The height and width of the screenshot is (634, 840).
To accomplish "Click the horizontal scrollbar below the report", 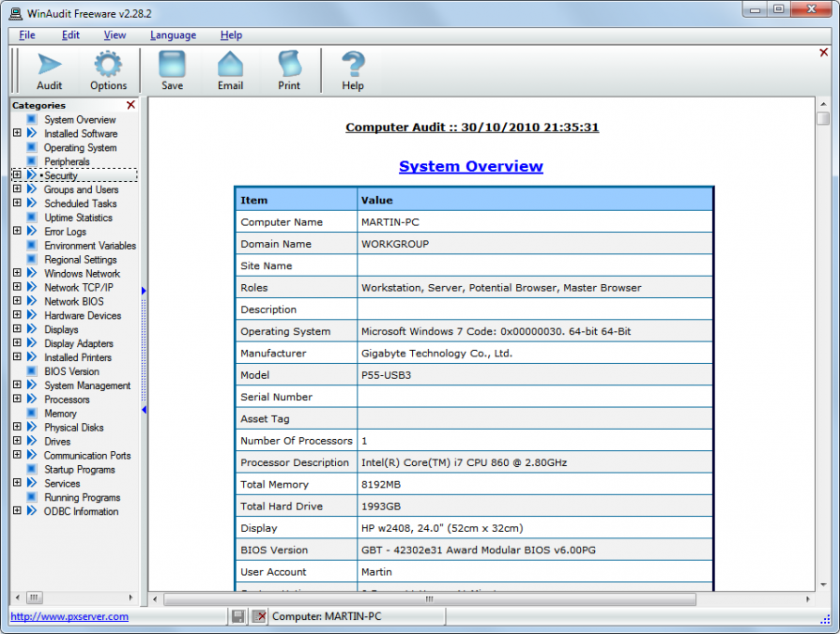I will pos(427,598).
